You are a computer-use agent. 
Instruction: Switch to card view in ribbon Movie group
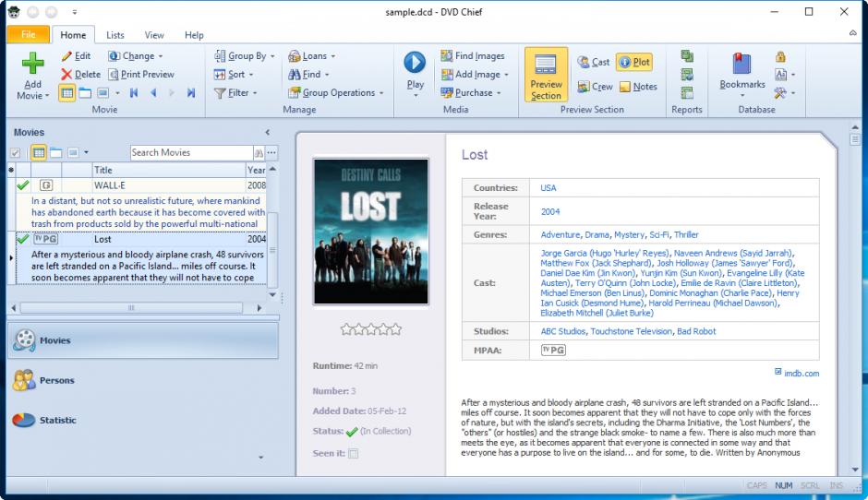pyautogui.click(x=85, y=93)
